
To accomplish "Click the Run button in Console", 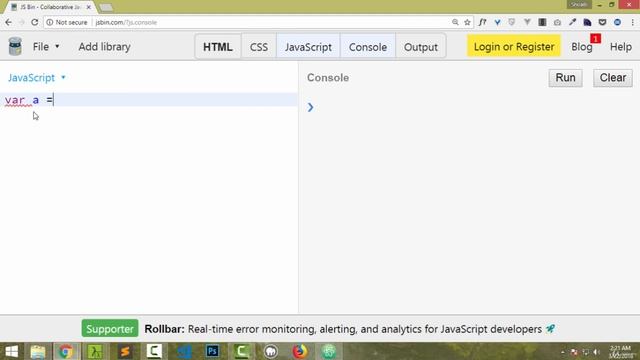I will (x=565, y=78).
